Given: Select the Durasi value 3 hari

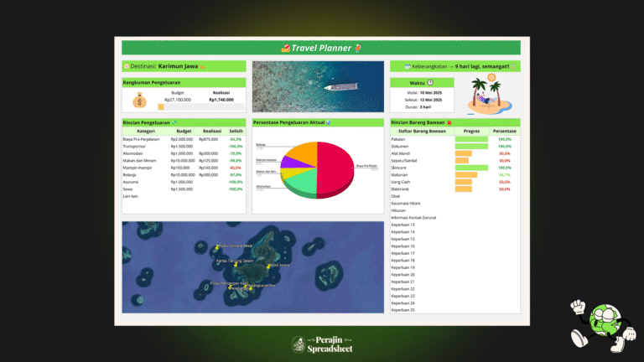Looking at the screenshot, I should [x=425, y=106].
